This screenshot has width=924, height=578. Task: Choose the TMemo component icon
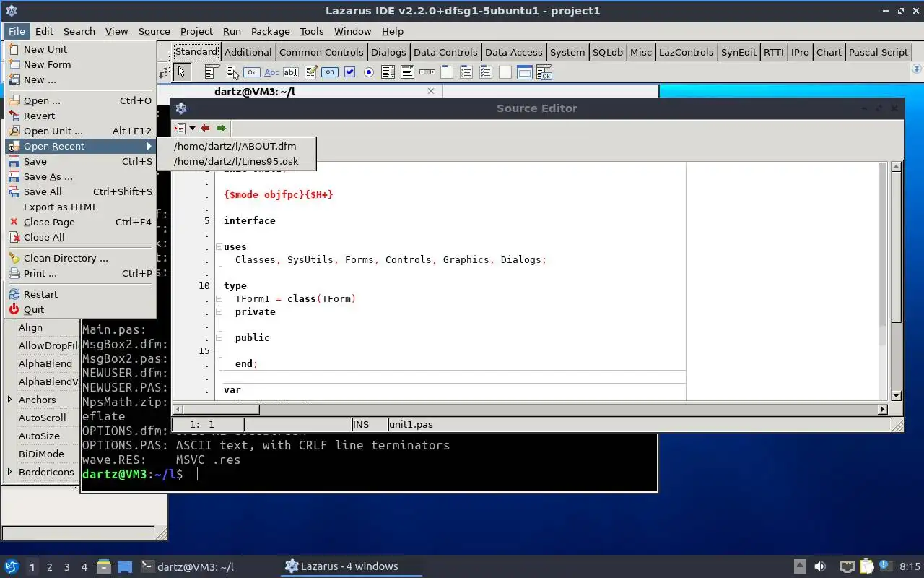pos(311,72)
